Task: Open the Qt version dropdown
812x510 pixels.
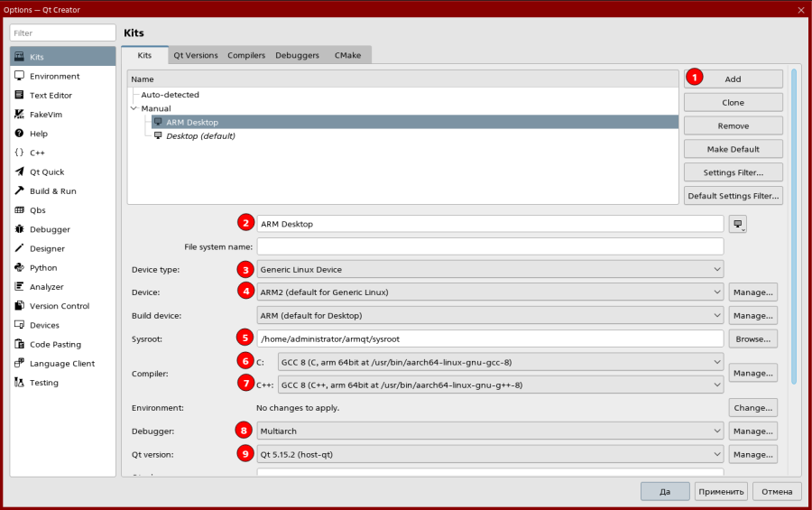Action: coord(490,454)
